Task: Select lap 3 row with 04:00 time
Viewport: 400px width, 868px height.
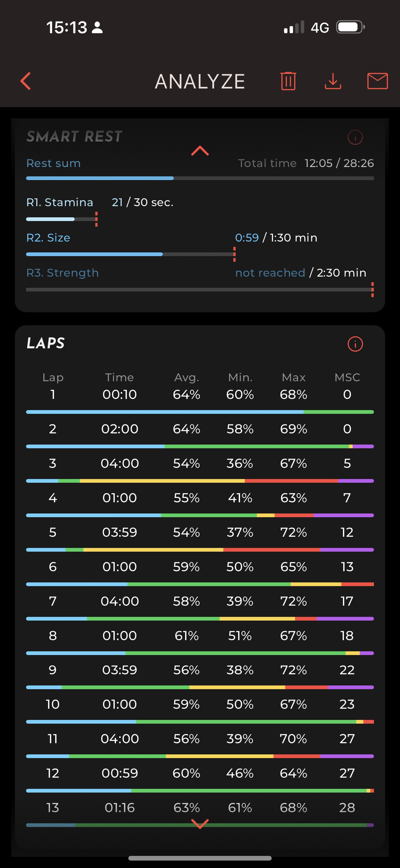Action: coord(200,463)
